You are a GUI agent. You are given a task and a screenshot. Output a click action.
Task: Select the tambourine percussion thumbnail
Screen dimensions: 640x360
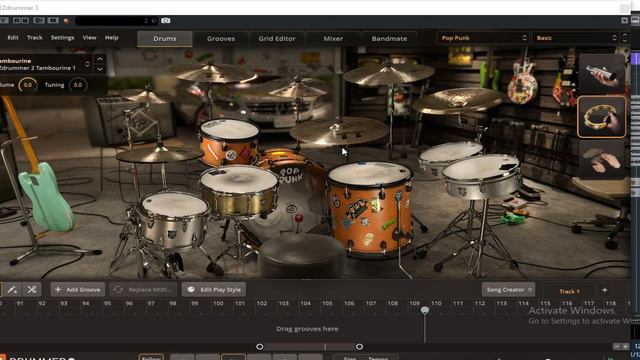[x=602, y=117]
